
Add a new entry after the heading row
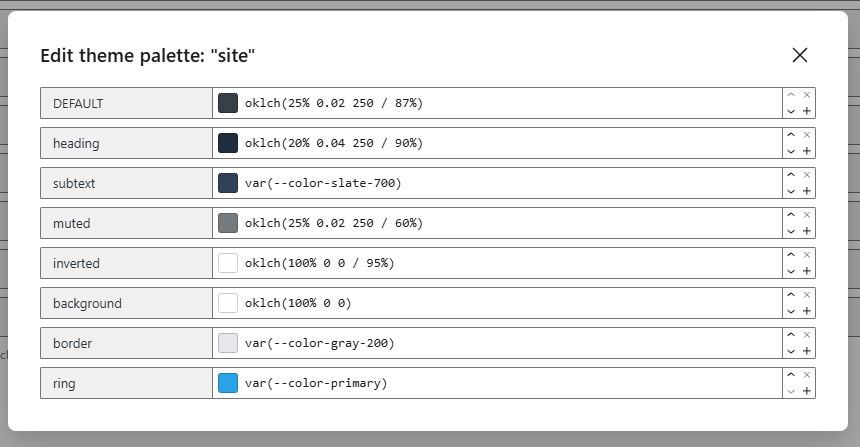click(807, 151)
